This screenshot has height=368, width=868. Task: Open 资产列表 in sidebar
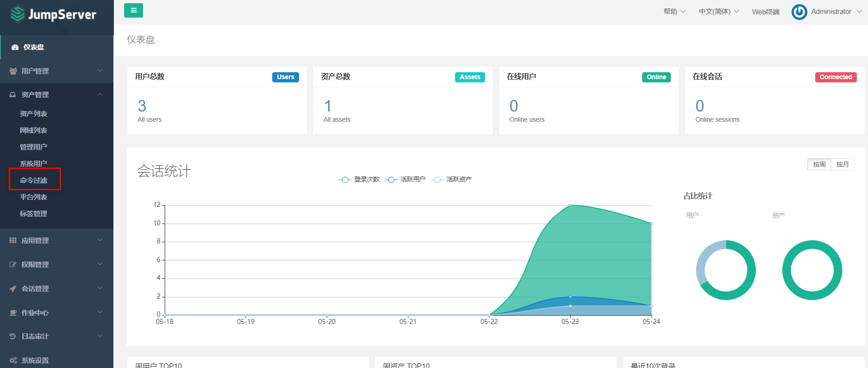(33, 114)
